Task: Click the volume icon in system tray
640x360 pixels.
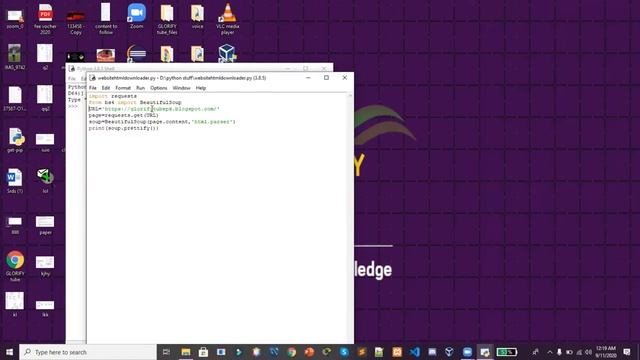Action: (x=588, y=352)
